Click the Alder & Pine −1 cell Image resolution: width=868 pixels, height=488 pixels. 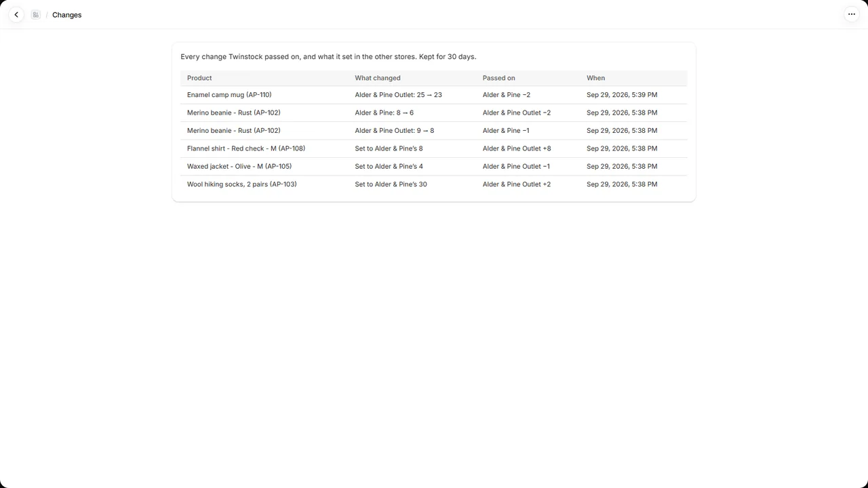(506, 130)
